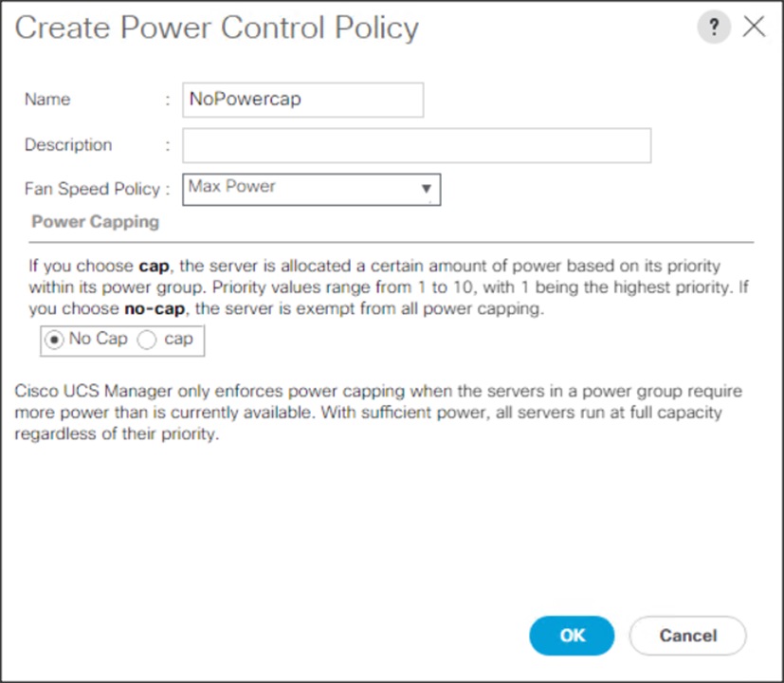Click the No Cap option label text
Screen dimensions: 784x683
click(x=99, y=339)
